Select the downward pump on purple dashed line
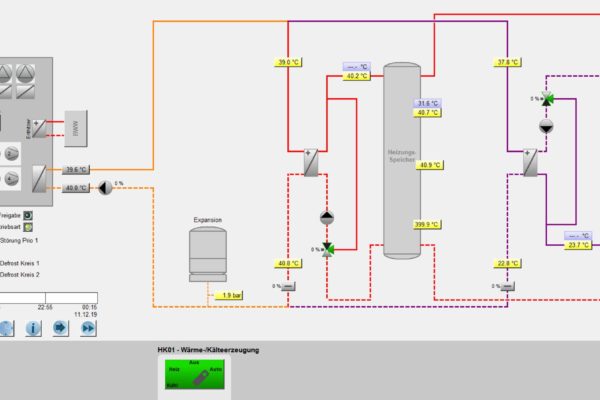 pos(546,126)
